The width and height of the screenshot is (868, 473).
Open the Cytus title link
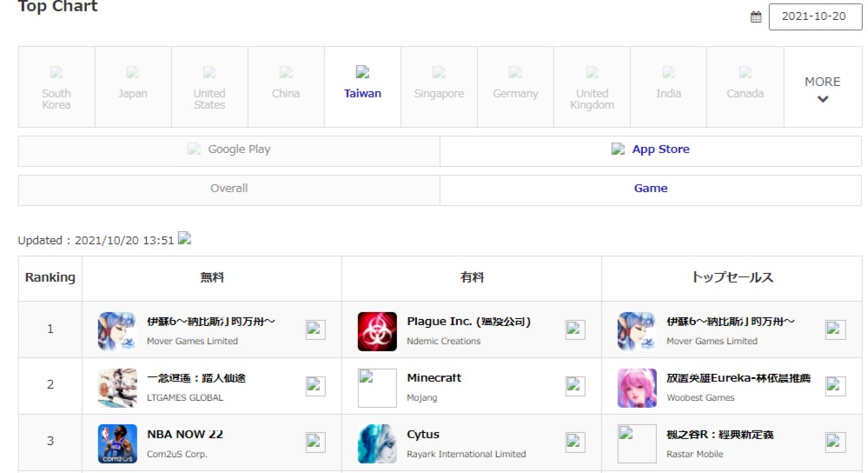pyautogui.click(x=423, y=434)
